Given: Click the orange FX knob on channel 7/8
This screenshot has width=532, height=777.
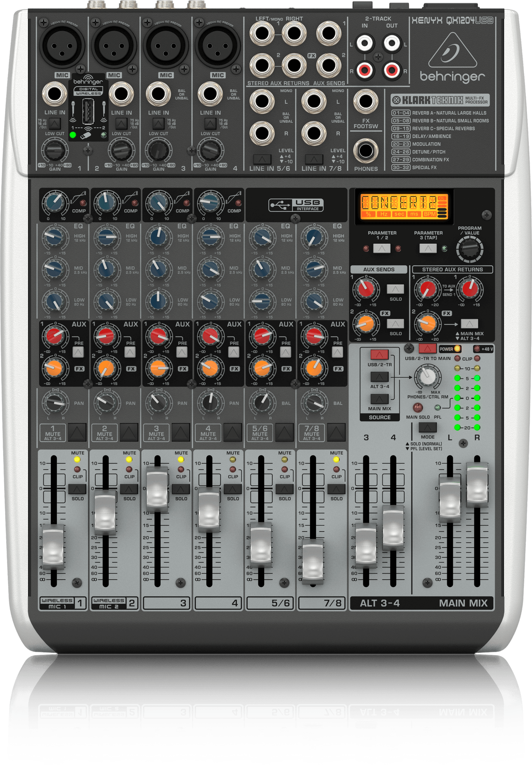Looking at the screenshot, I should (314, 368).
